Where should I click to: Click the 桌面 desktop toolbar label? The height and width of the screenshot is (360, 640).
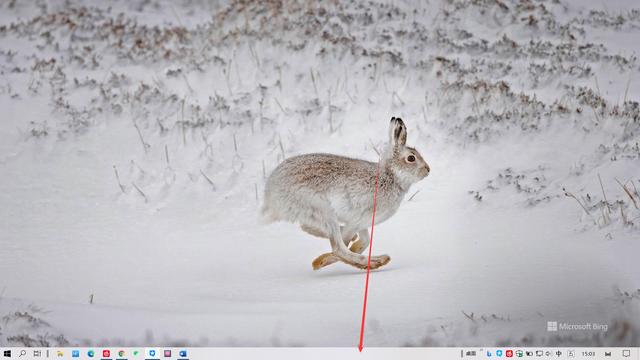pyautogui.click(x=471, y=353)
